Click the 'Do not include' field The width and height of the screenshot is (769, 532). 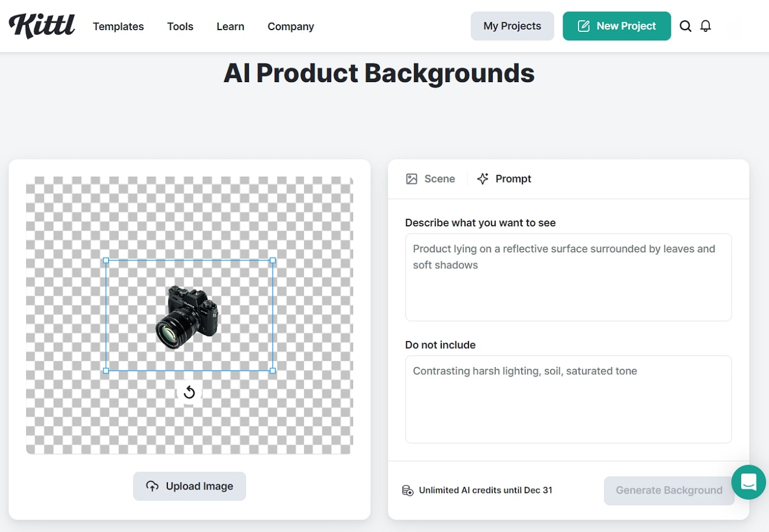568,399
